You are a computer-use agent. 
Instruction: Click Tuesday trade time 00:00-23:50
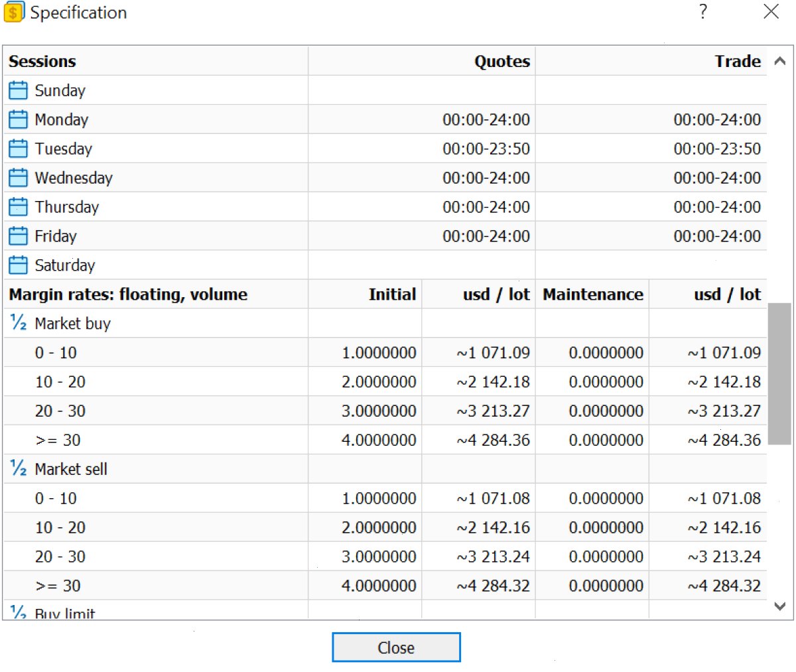717,149
